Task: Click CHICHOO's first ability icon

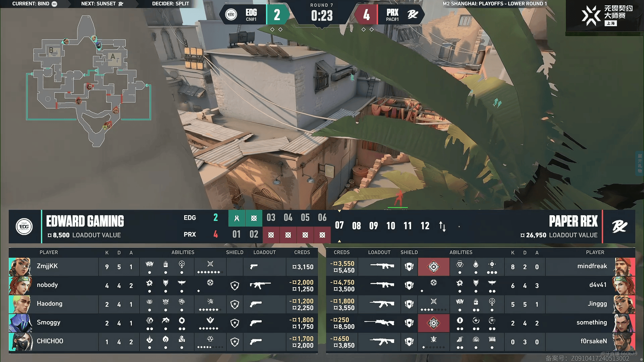Action: coord(150,339)
